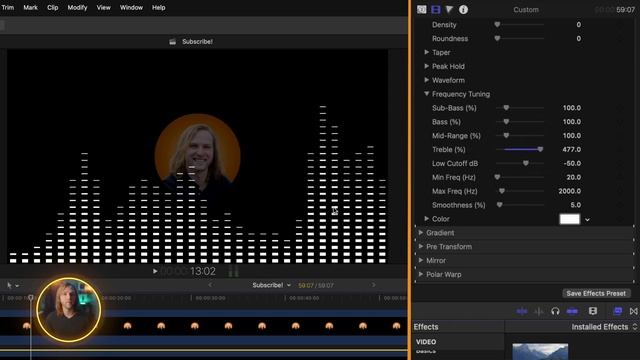Open the View menu

(x=104, y=7)
